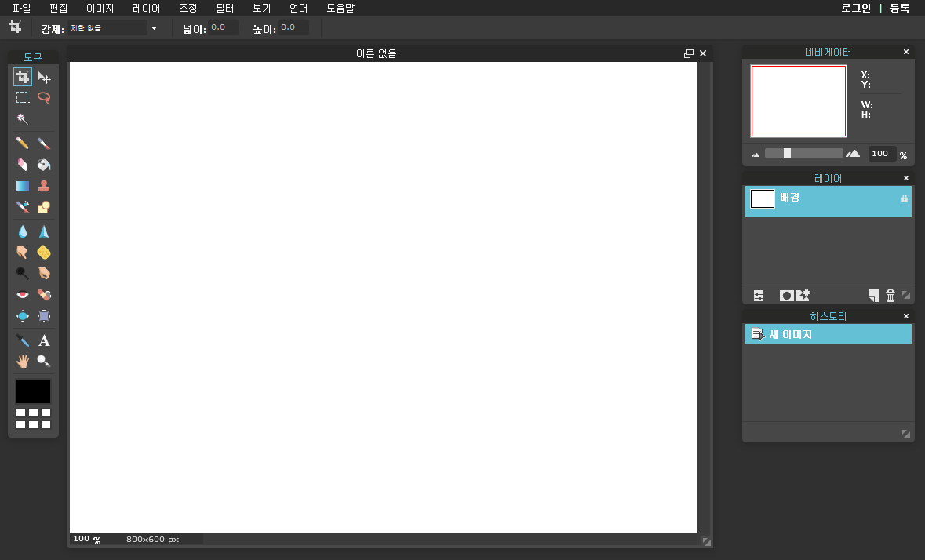Click the 로그인 link

click(856, 9)
